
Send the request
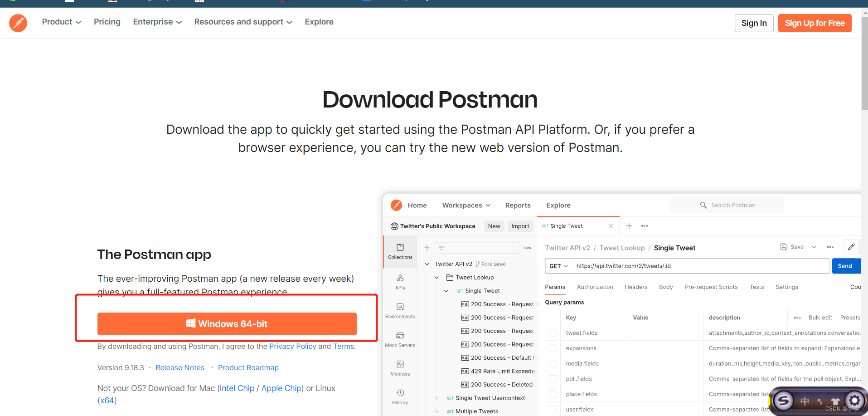tap(845, 266)
